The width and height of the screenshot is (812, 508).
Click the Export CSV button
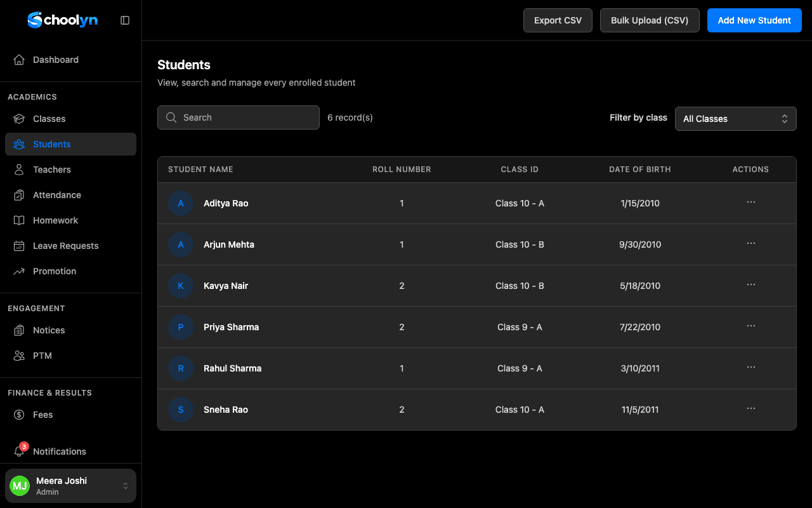tap(558, 20)
